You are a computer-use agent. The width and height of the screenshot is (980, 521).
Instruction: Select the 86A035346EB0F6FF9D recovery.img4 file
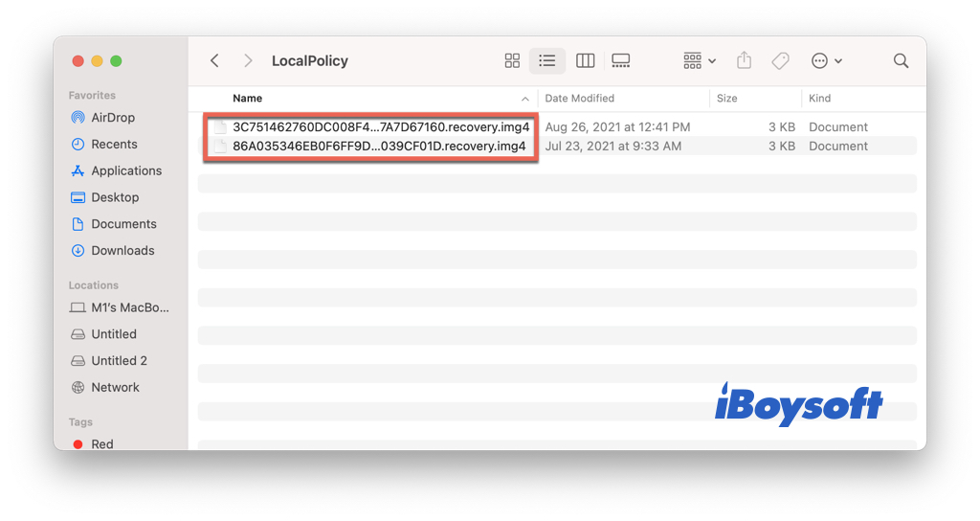coord(379,147)
